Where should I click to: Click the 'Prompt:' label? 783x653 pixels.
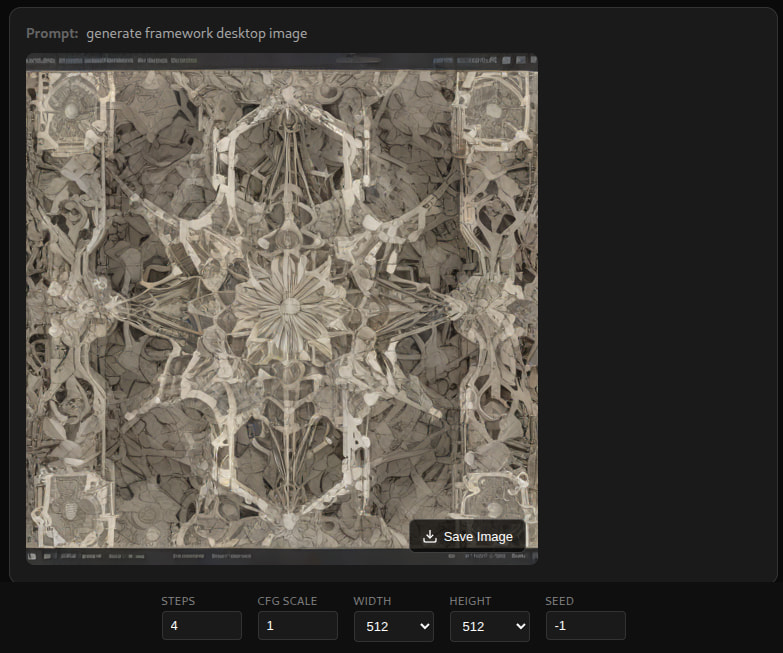click(52, 33)
